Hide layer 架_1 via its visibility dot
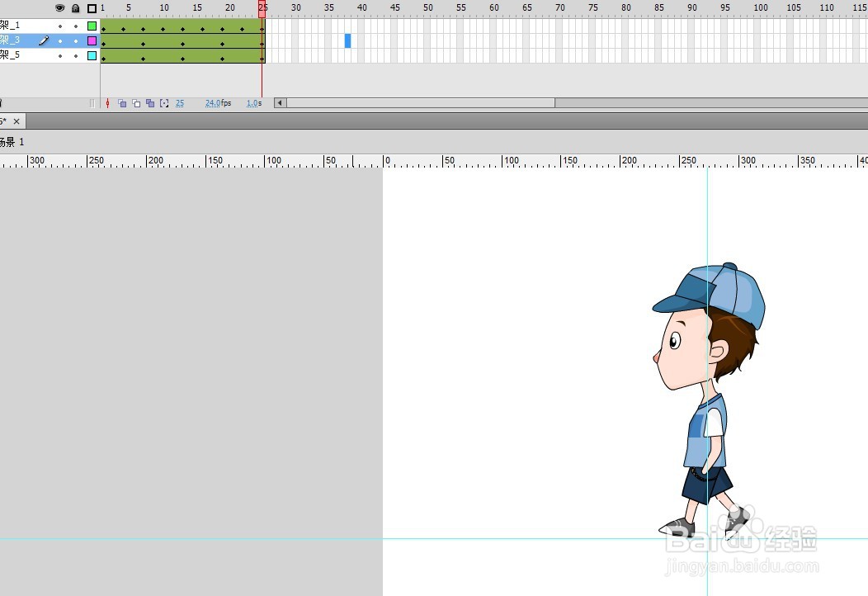 tap(60, 26)
